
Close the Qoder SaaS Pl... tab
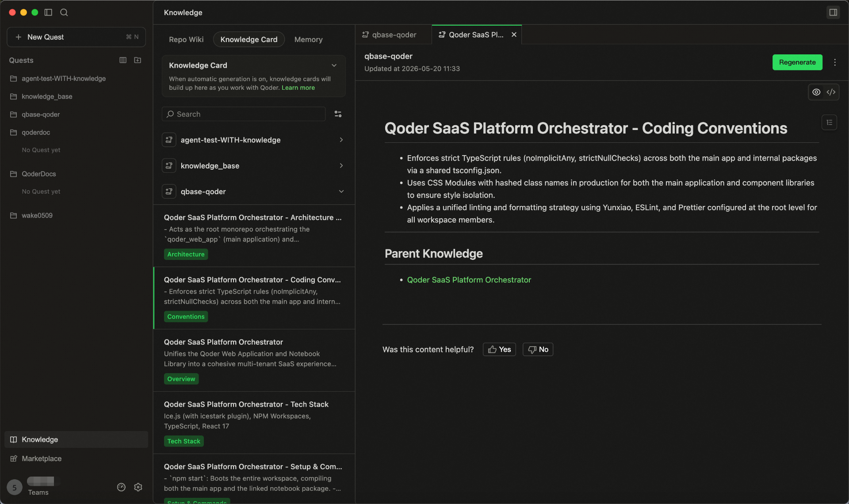[514, 34]
